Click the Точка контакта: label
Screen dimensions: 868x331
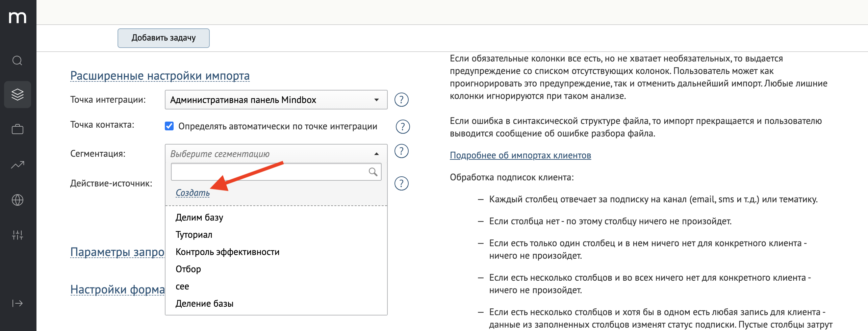click(102, 125)
